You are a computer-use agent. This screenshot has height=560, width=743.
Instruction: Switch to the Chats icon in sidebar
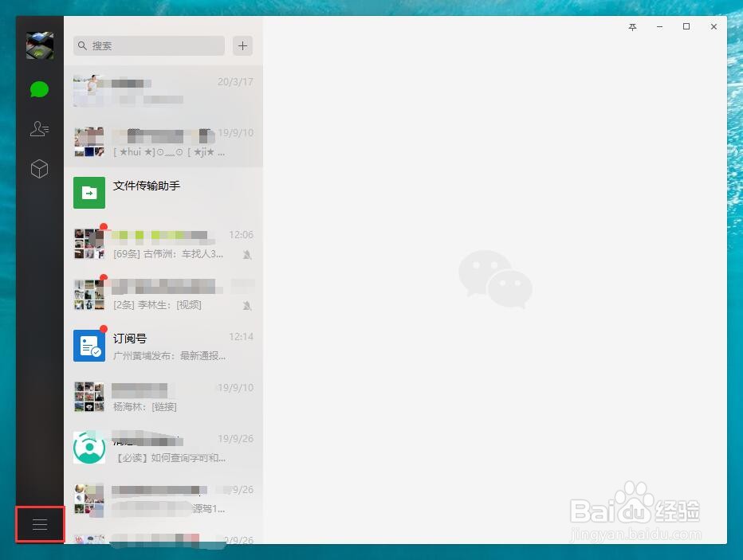point(40,89)
